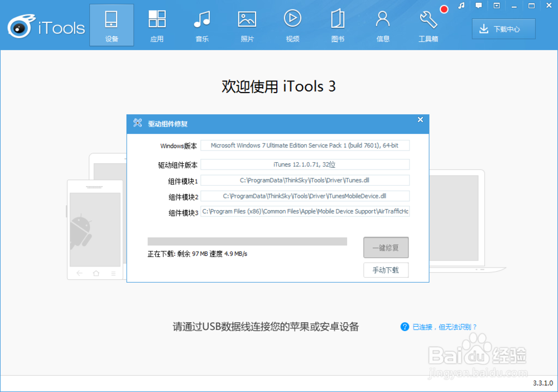The width and height of the screenshot is (558, 392).
Task: Click the 驱动组件版本 iTunes version field
Action: coord(305,164)
